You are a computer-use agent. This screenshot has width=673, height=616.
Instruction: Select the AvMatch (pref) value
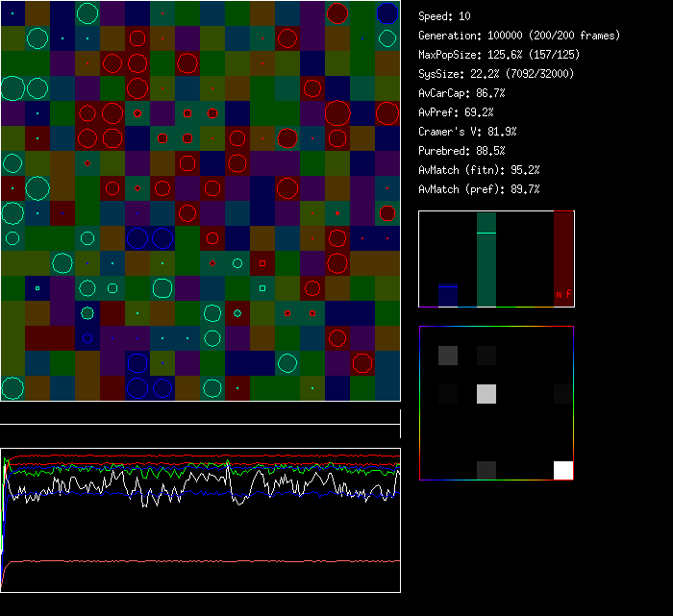479,189
